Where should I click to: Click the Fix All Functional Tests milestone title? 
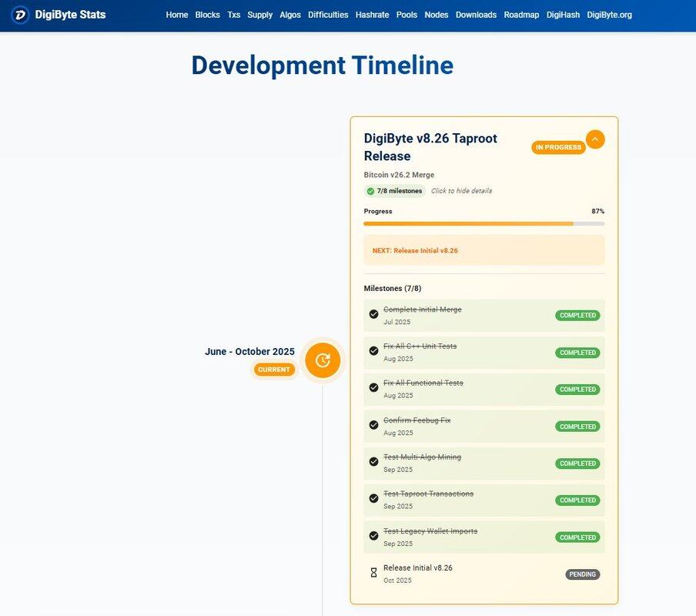[423, 383]
